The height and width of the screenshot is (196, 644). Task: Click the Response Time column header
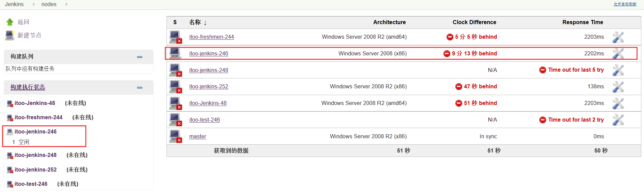pyautogui.click(x=582, y=22)
